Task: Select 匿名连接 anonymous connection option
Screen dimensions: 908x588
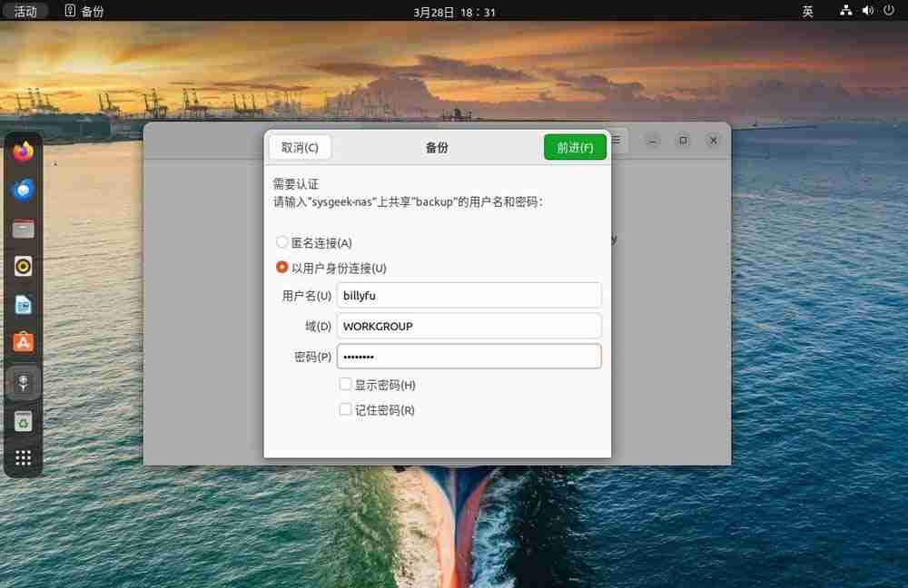Action: pos(281,241)
